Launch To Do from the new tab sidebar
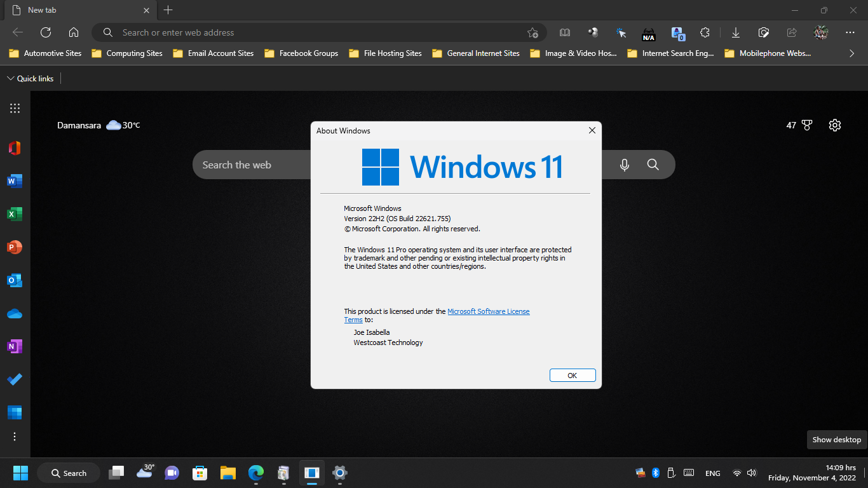This screenshot has width=868, height=488. [15, 379]
